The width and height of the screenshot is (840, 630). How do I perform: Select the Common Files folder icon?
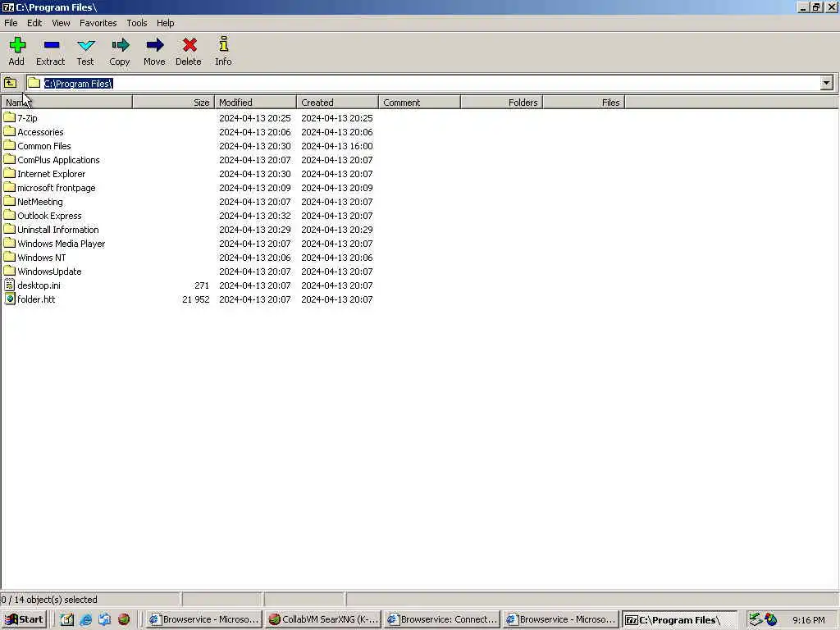coord(9,145)
